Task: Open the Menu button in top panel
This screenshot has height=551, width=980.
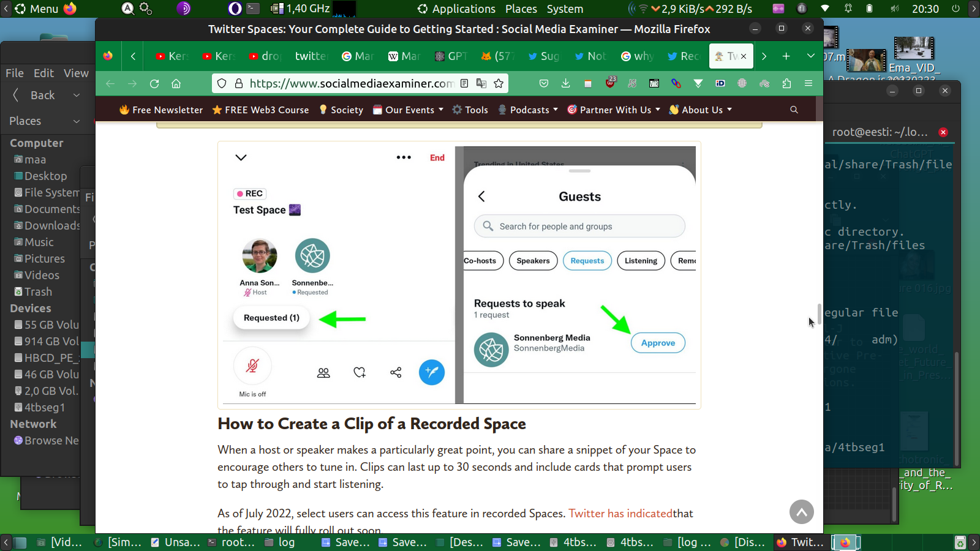Action: coord(37,9)
